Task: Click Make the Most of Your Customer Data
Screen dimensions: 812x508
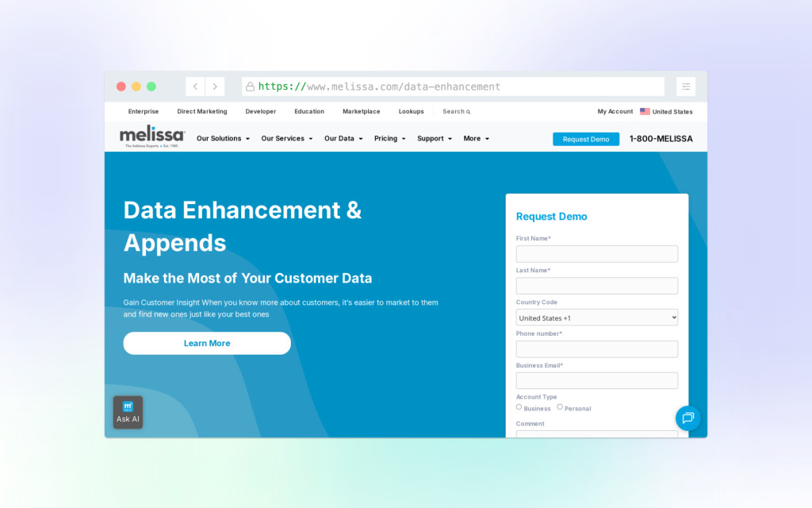Action: 247,279
